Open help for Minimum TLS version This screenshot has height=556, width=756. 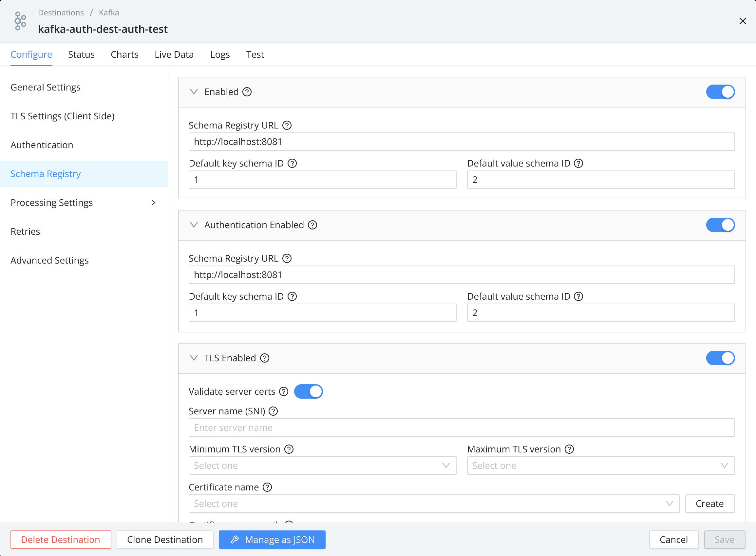click(289, 449)
